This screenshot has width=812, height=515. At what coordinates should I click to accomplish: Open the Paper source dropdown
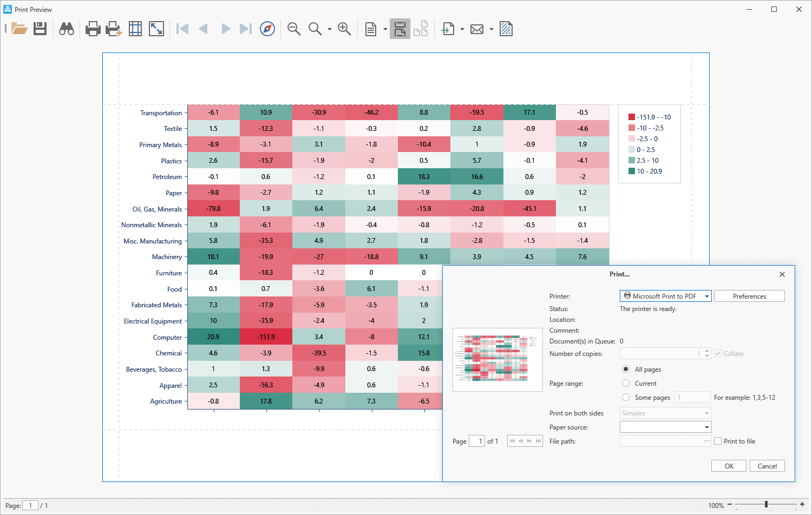(706, 427)
